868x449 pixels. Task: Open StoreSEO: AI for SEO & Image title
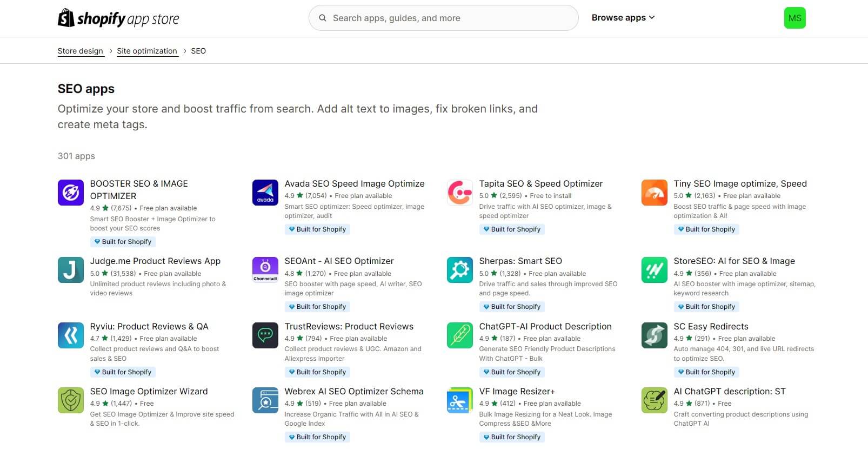click(x=735, y=261)
